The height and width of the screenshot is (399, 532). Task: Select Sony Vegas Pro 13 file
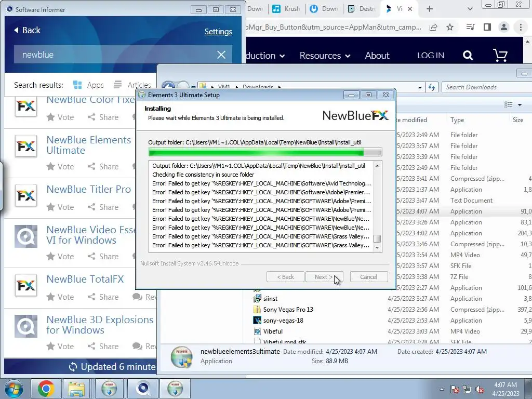288,310
